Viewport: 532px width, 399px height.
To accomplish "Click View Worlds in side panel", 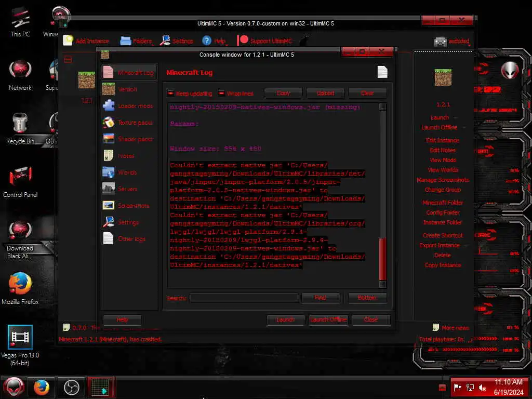I will (x=443, y=170).
